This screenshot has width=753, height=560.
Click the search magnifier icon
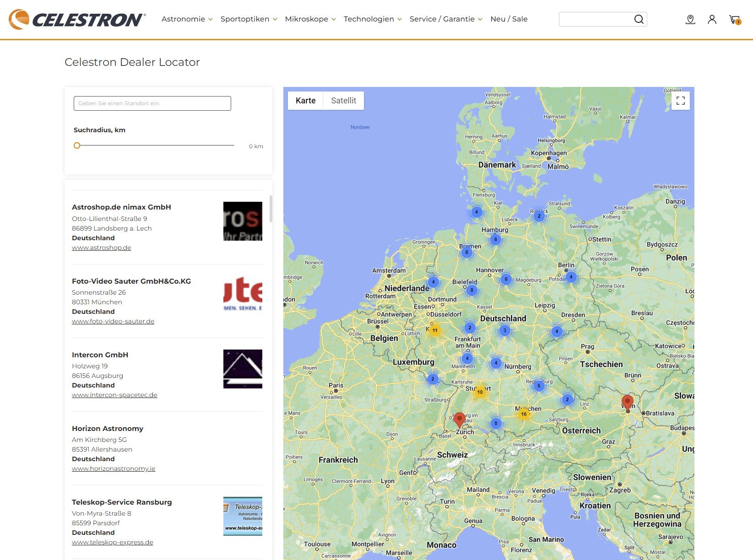tap(639, 19)
